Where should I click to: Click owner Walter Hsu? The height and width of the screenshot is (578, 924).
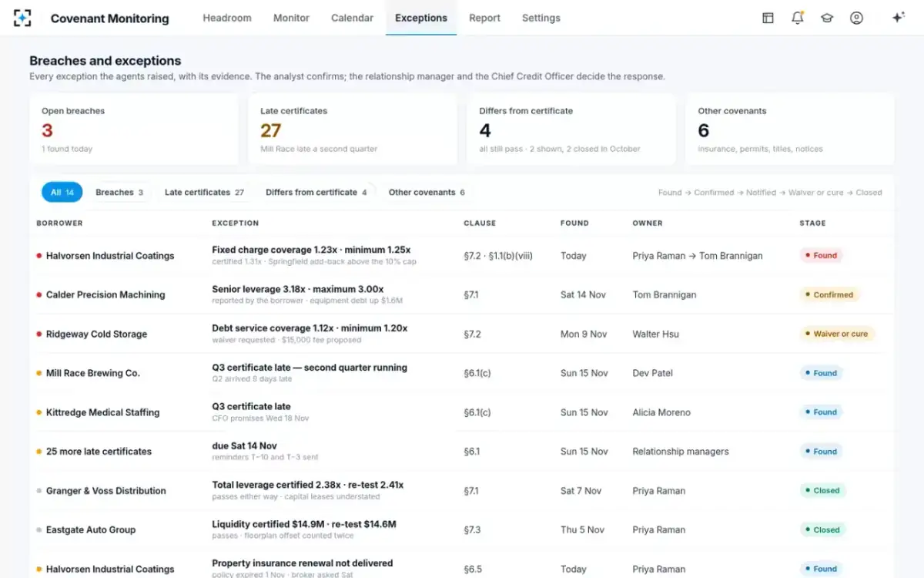[x=656, y=334]
